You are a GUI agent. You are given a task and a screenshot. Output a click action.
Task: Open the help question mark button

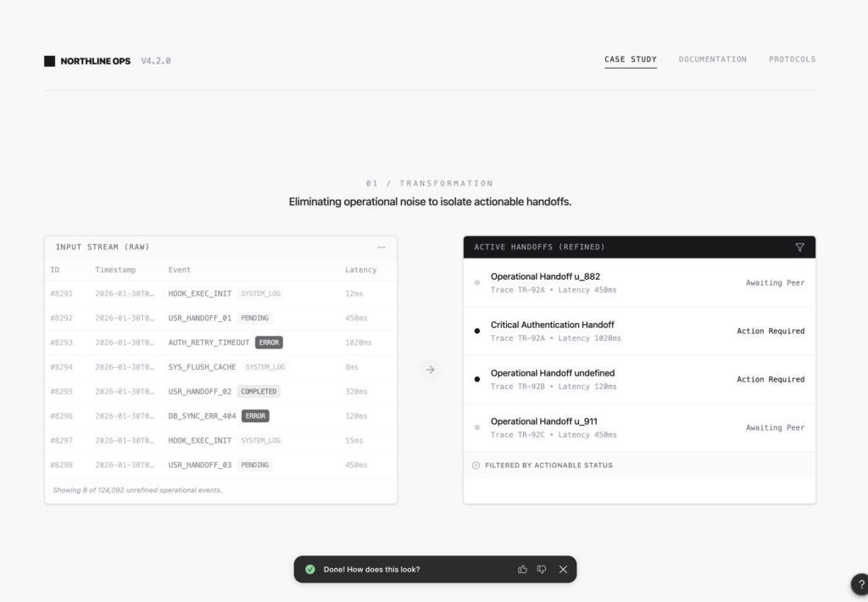[x=861, y=584]
